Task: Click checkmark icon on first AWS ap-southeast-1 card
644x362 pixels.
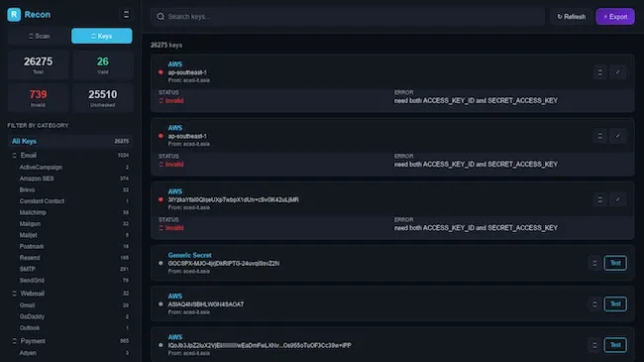Action: [x=617, y=72]
